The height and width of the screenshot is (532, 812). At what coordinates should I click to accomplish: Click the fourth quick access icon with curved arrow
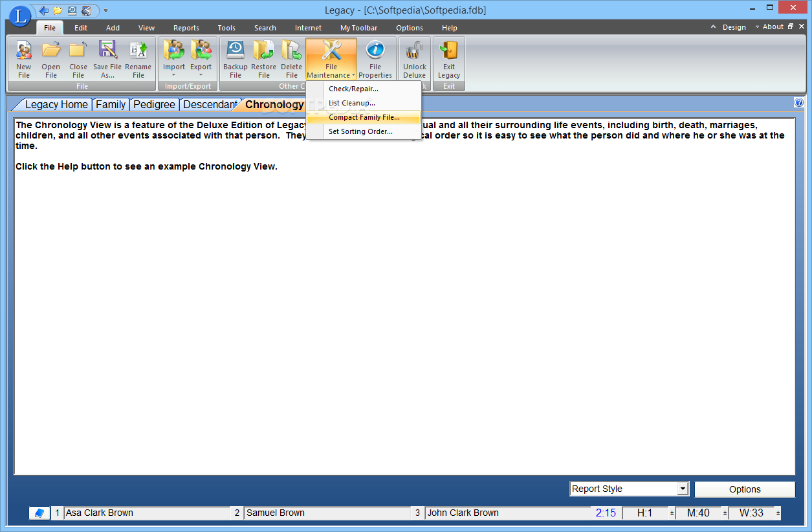[x=86, y=10]
